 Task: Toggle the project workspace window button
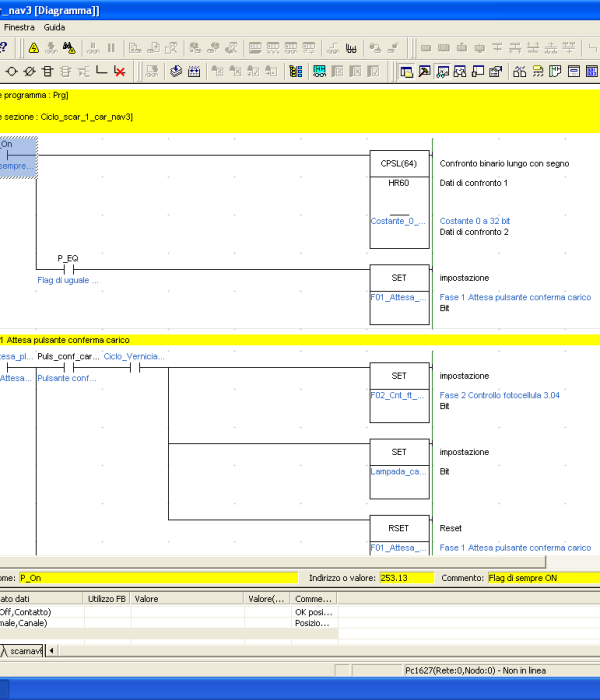(407, 71)
